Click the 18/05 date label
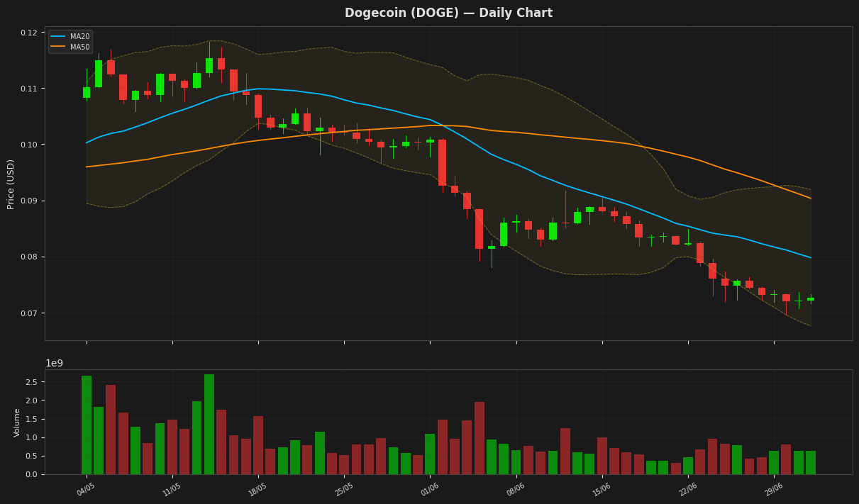 [257, 488]
